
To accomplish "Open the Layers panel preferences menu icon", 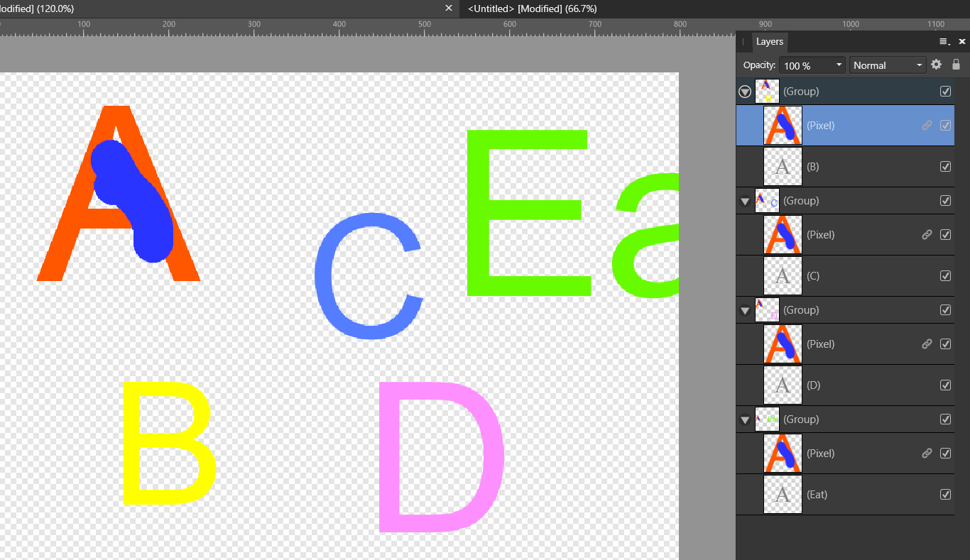I will coord(944,42).
